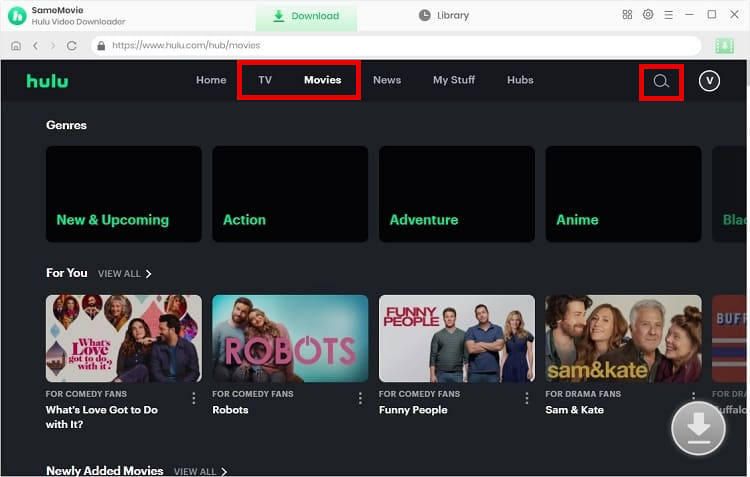Open the Home nav item

click(x=211, y=80)
